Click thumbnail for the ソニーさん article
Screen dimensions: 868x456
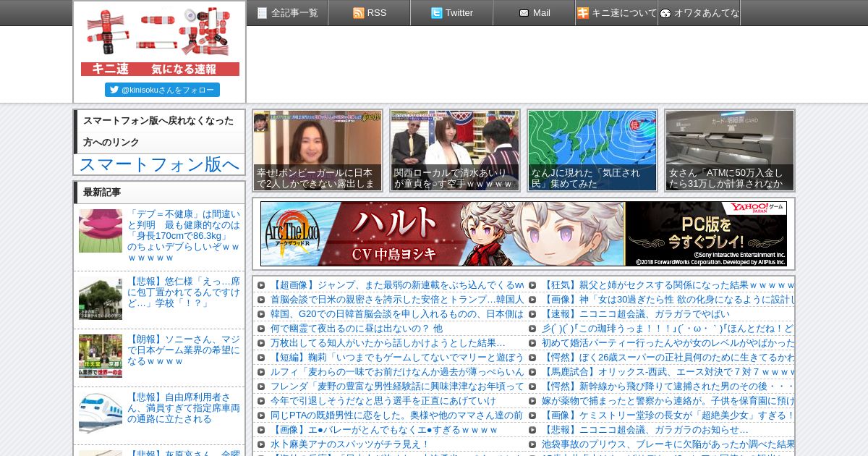click(101, 356)
